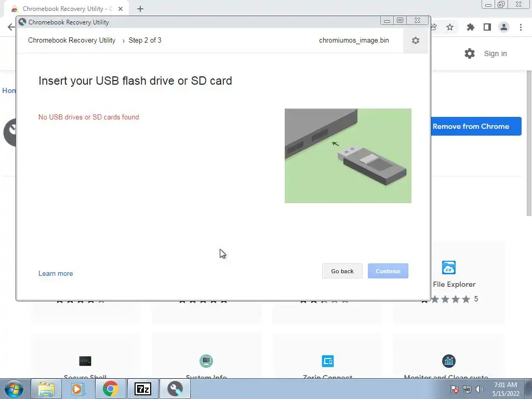Click Remove from Chrome button

476,126
